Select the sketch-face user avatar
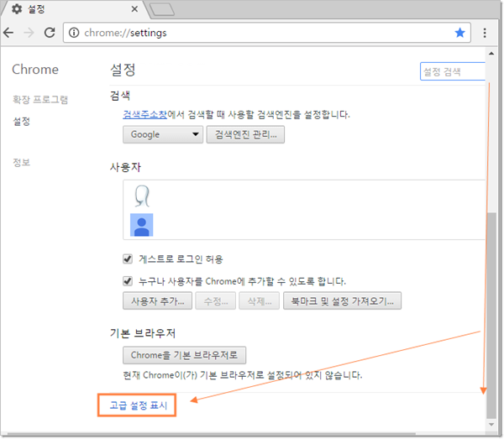 [142, 196]
